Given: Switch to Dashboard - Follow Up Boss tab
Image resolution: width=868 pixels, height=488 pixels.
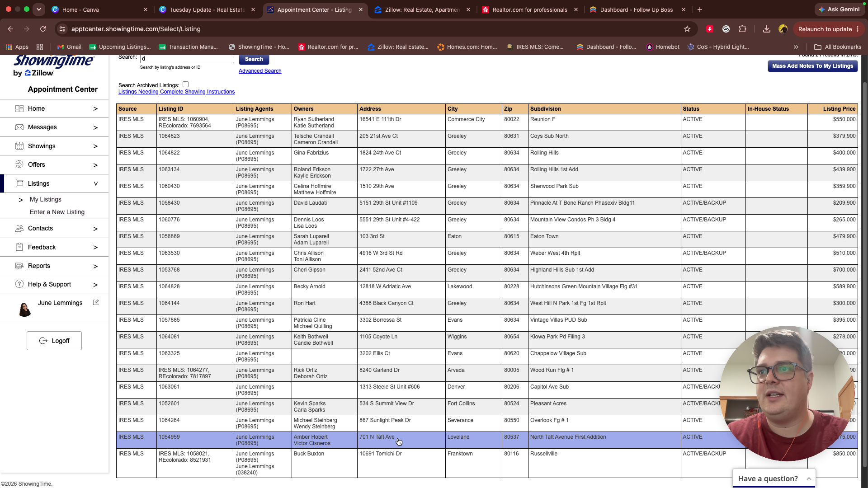Looking at the screenshot, I should pos(638,9).
